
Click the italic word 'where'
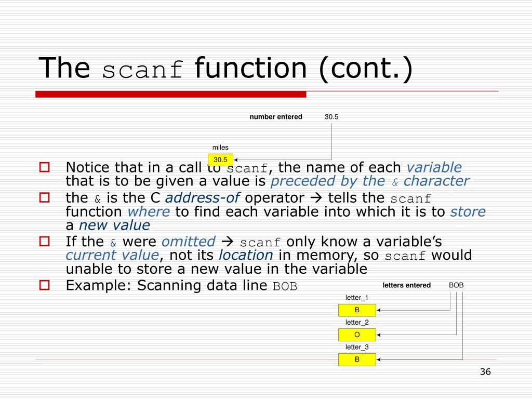[149, 212]
